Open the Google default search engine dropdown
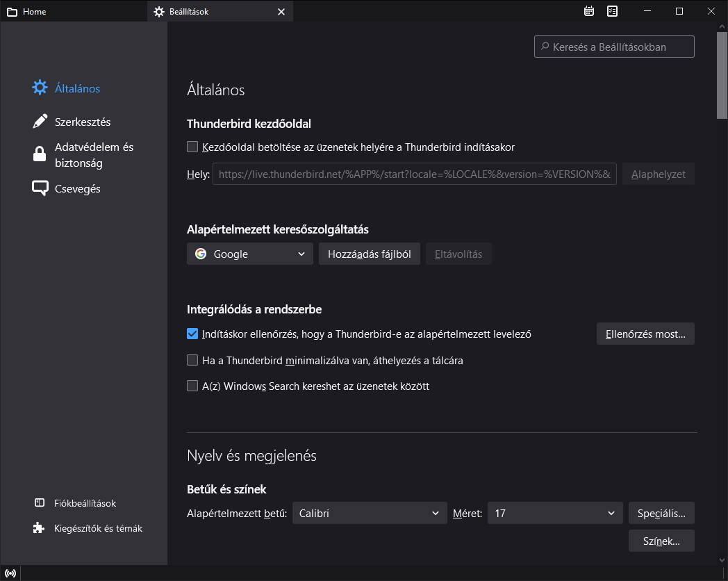The image size is (728, 581). (x=250, y=254)
